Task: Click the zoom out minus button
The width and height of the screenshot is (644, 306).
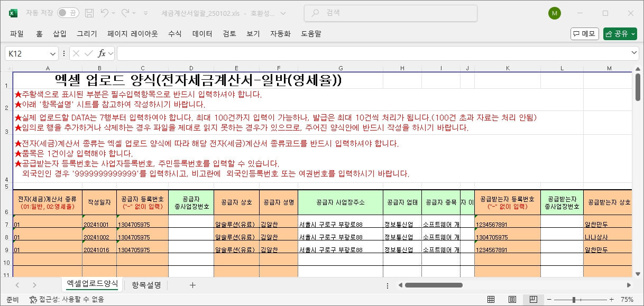Action: pos(549,299)
